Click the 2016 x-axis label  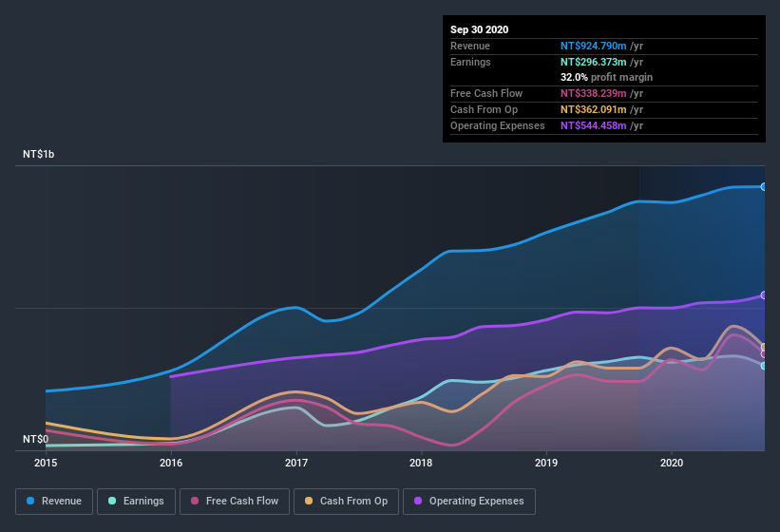[x=171, y=463]
